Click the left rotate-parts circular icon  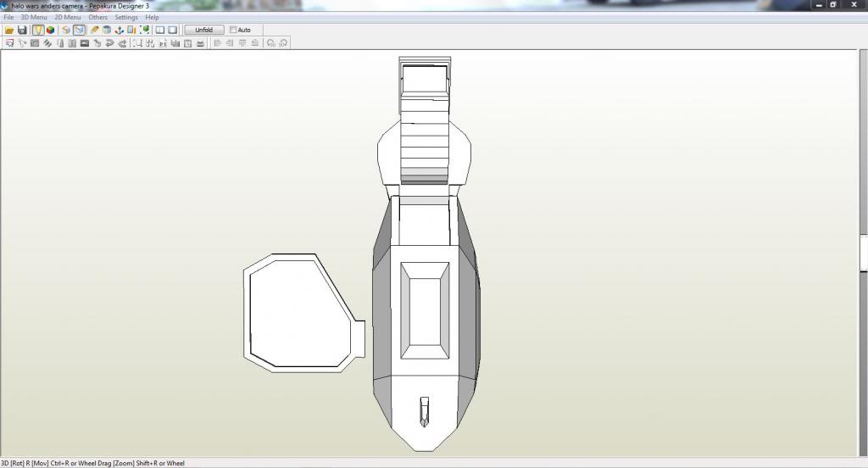270,43
